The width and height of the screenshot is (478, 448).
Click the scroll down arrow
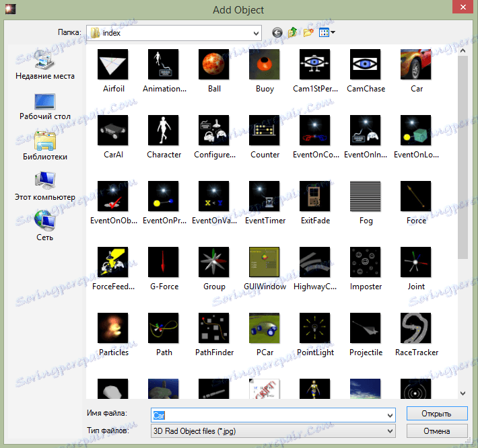point(463,394)
